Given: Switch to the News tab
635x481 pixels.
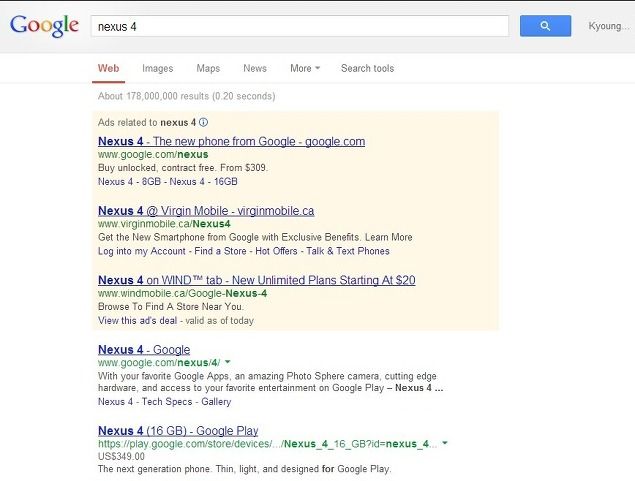Looking at the screenshot, I should coord(255,68).
